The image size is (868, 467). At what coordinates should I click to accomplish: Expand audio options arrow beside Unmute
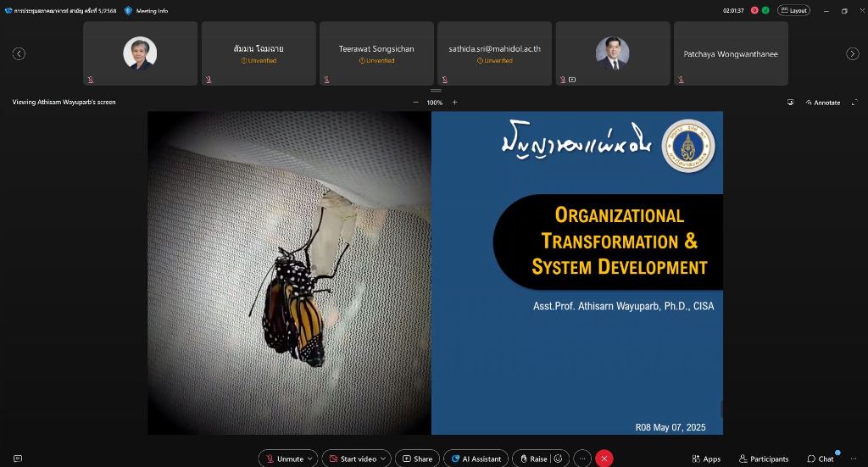pos(310,459)
